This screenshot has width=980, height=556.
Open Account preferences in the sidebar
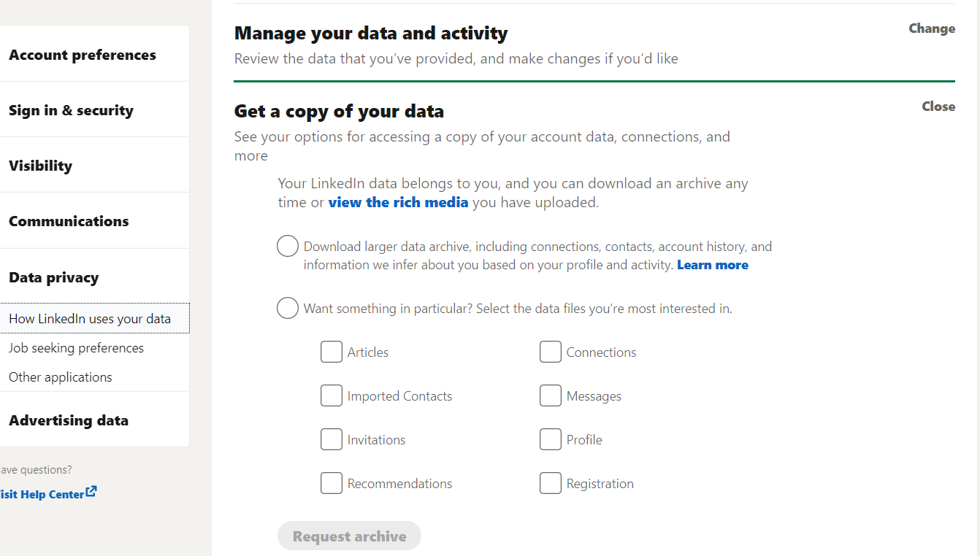pyautogui.click(x=83, y=53)
